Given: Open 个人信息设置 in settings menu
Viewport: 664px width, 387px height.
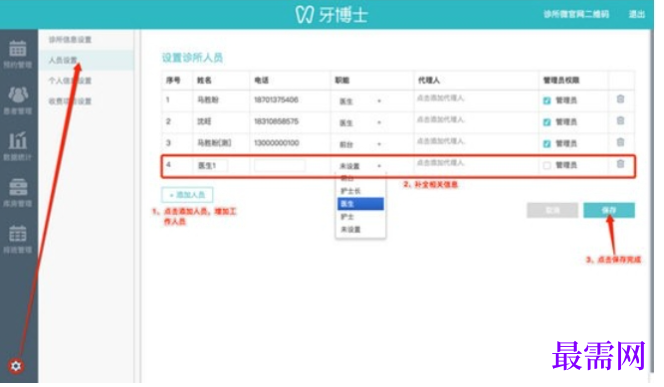Looking at the screenshot, I should click(70, 80).
